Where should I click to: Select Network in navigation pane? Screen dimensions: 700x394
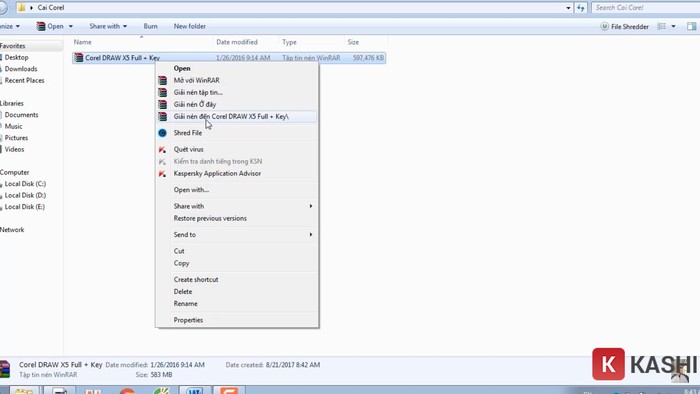coord(12,230)
